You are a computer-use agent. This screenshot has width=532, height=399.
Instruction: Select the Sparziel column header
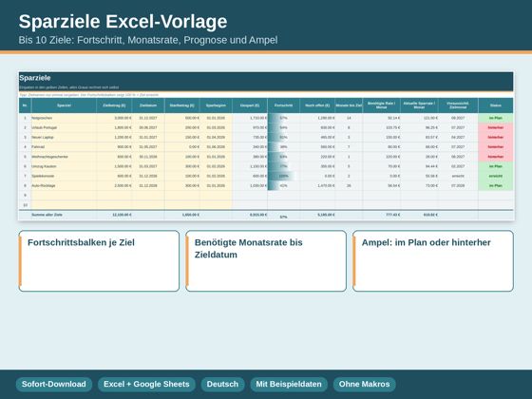coord(64,105)
